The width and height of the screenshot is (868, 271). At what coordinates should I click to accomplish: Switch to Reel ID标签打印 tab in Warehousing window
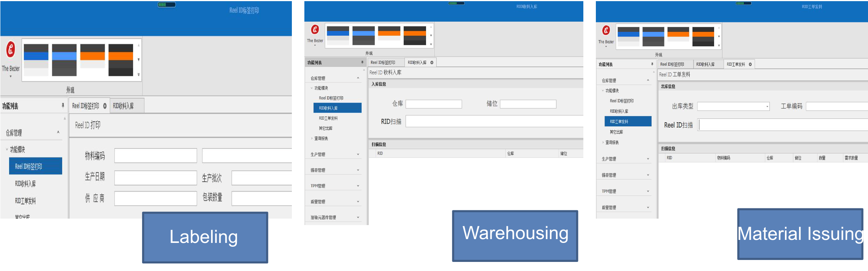(383, 63)
